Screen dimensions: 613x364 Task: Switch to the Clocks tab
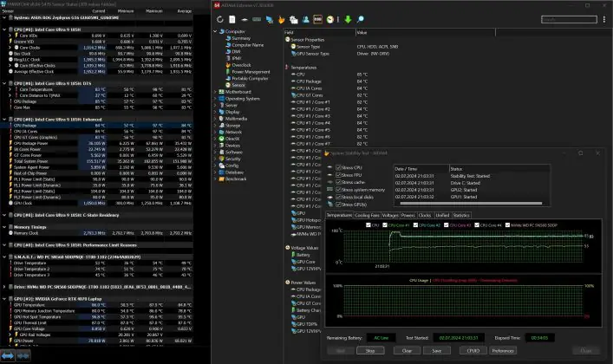pyautogui.click(x=425, y=216)
